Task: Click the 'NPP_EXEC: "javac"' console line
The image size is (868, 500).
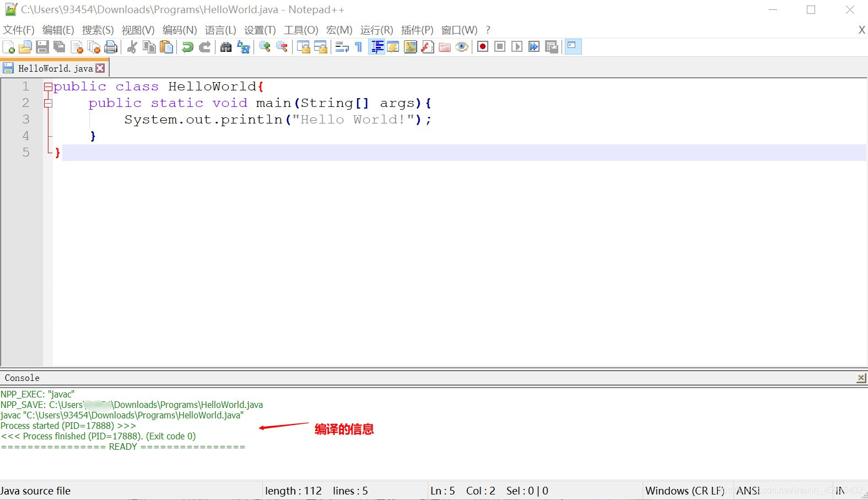Action: coord(37,394)
